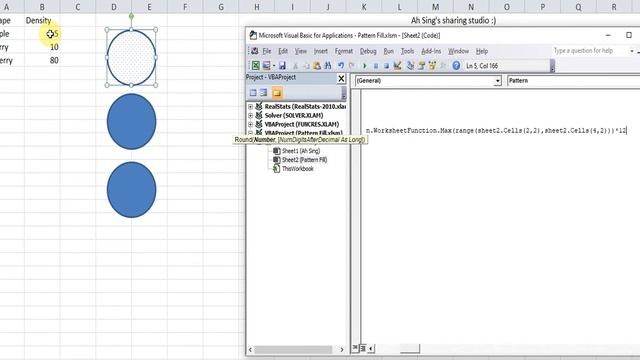The height and width of the screenshot is (360, 640).
Task: Open the Format menu
Action: tap(344, 51)
